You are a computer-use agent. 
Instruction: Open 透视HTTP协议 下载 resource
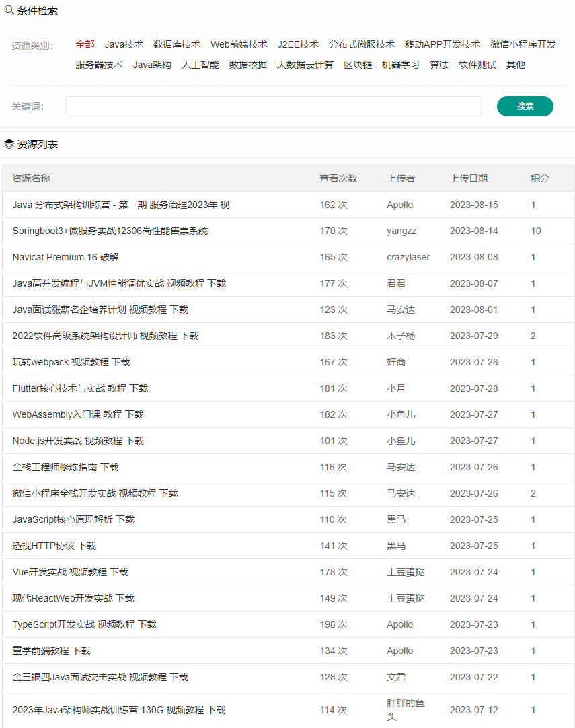[54, 546]
